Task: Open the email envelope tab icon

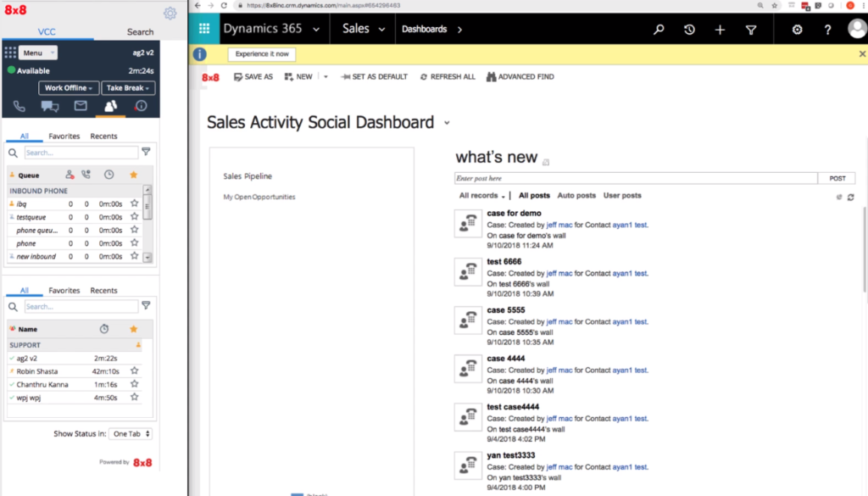Action: [x=81, y=105]
